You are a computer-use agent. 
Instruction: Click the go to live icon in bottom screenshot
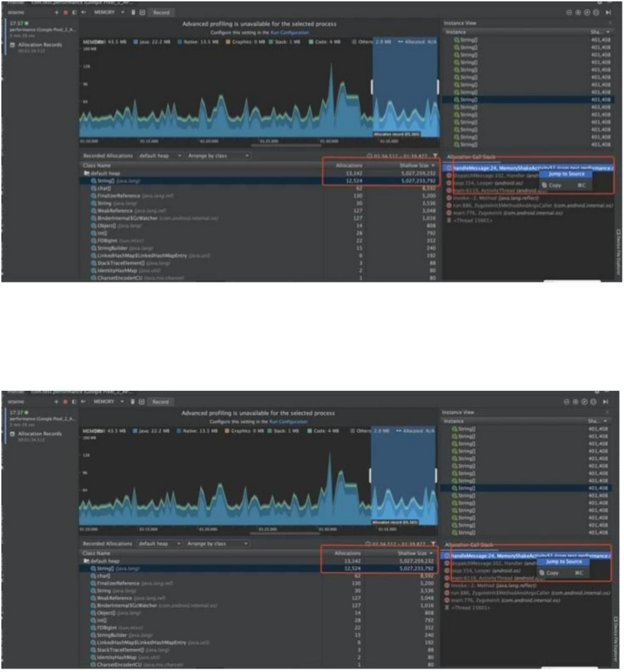coord(605,402)
